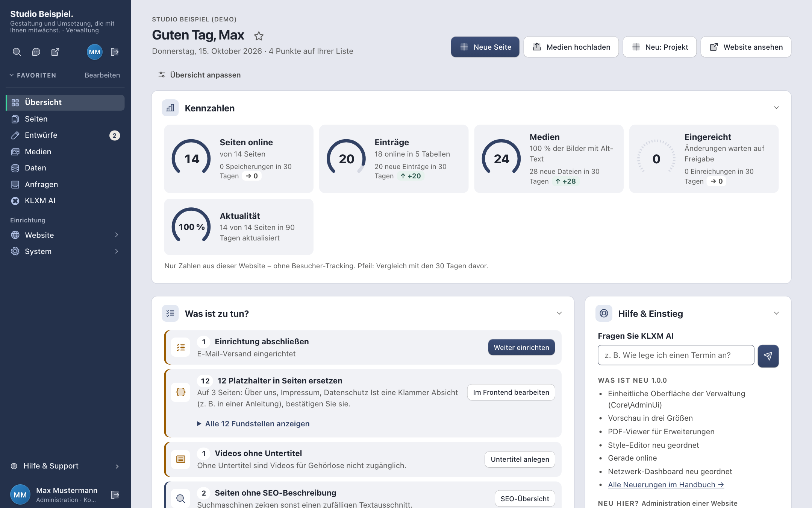This screenshot has width=812, height=508.
Task: Click Website ansehen button
Action: (x=746, y=47)
